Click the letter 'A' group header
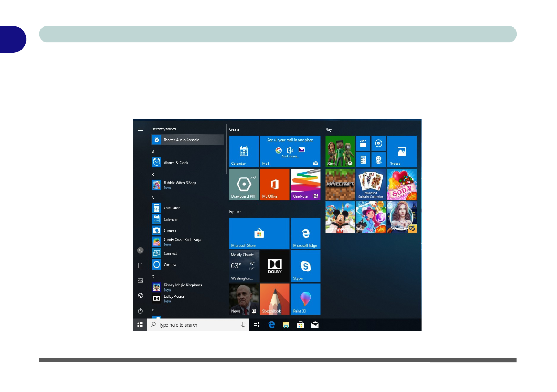This screenshot has width=557, height=392. [x=153, y=152]
